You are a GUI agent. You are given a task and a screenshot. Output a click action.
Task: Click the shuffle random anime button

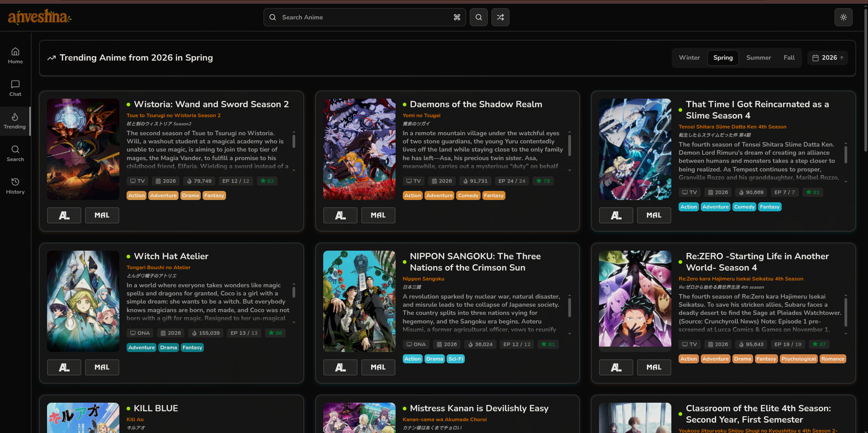500,17
